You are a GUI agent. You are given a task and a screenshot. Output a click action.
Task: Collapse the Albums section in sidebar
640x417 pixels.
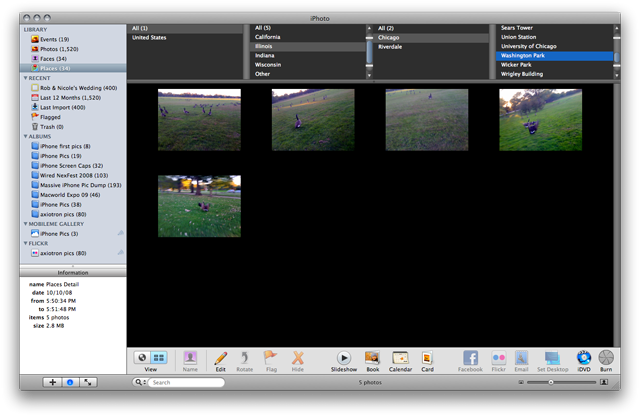point(24,137)
